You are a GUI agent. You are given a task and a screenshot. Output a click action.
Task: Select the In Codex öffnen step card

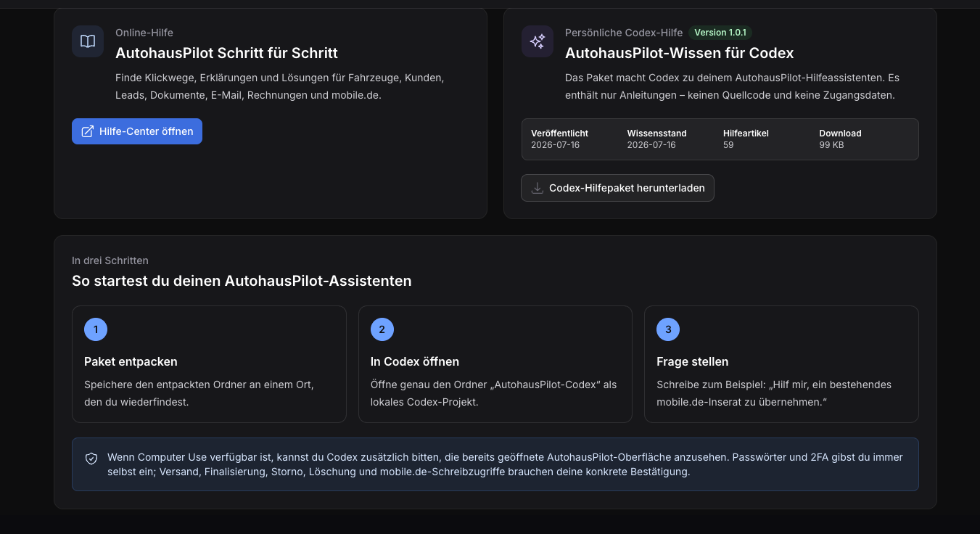[x=495, y=364]
